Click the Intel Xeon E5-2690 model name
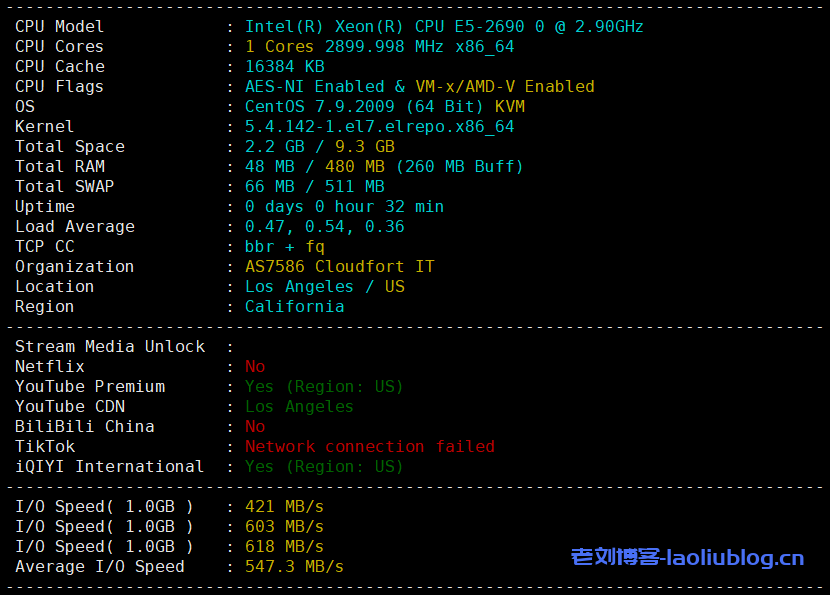The height and width of the screenshot is (595, 830). 440,26
